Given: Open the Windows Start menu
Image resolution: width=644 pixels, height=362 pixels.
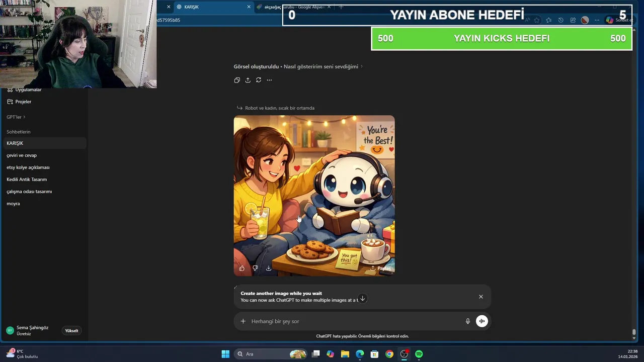Looking at the screenshot, I should click(x=225, y=354).
